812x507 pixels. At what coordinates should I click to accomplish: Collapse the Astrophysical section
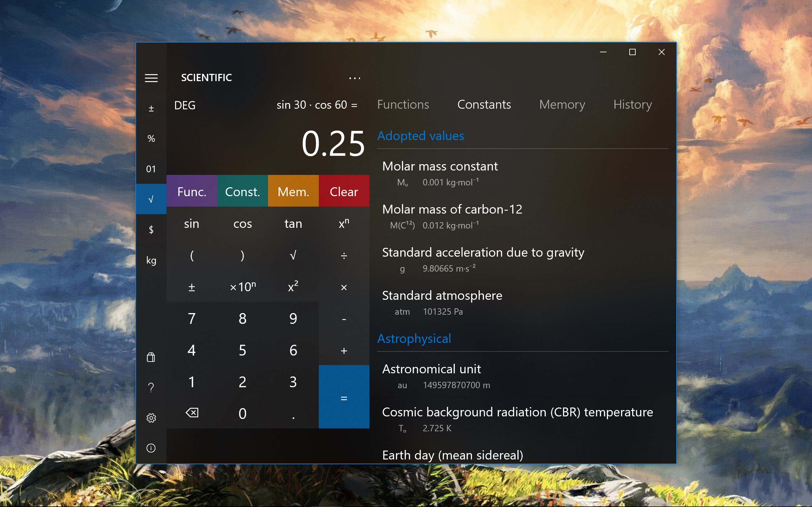point(414,338)
